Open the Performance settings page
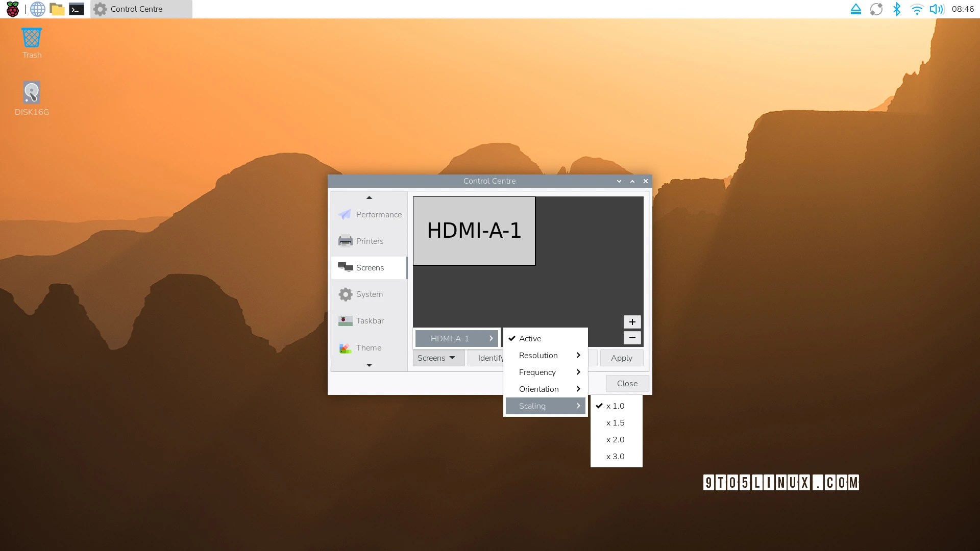This screenshot has width=980, height=551. click(370, 215)
